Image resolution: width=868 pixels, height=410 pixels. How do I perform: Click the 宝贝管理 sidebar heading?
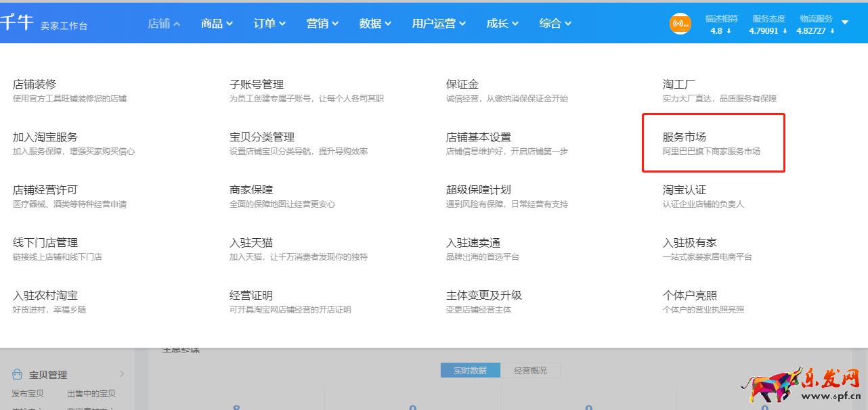tap(48, 375)
